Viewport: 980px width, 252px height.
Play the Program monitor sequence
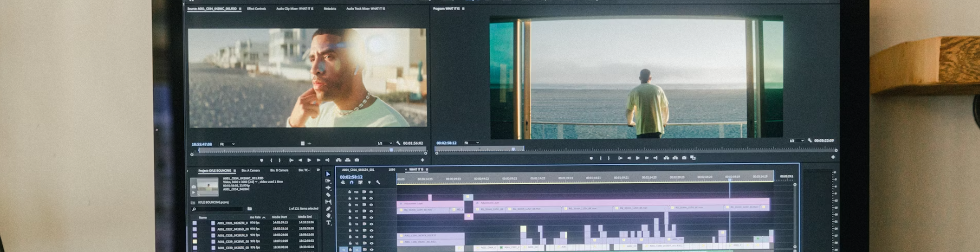pyautogui.click(x=638, y=158)
